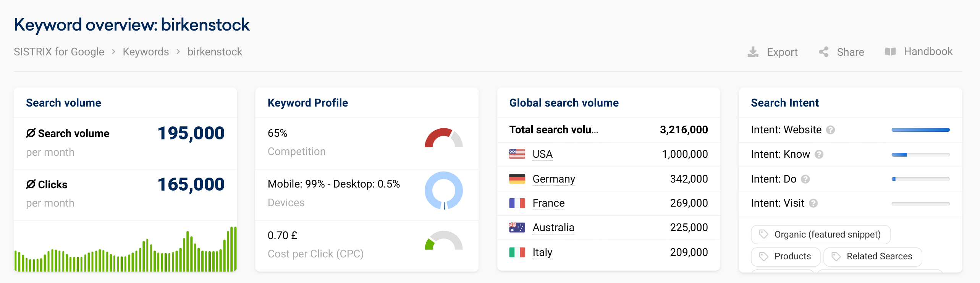Click the Handbook book icon
Image resolution: width=980 pixels, height=283 pixels.
tap(890, 52)
